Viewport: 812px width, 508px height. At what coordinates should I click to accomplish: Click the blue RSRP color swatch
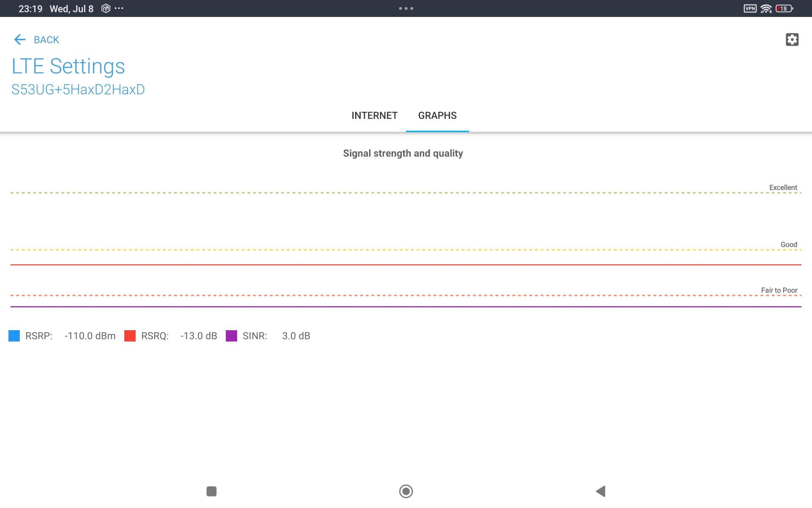click(14, 336)
